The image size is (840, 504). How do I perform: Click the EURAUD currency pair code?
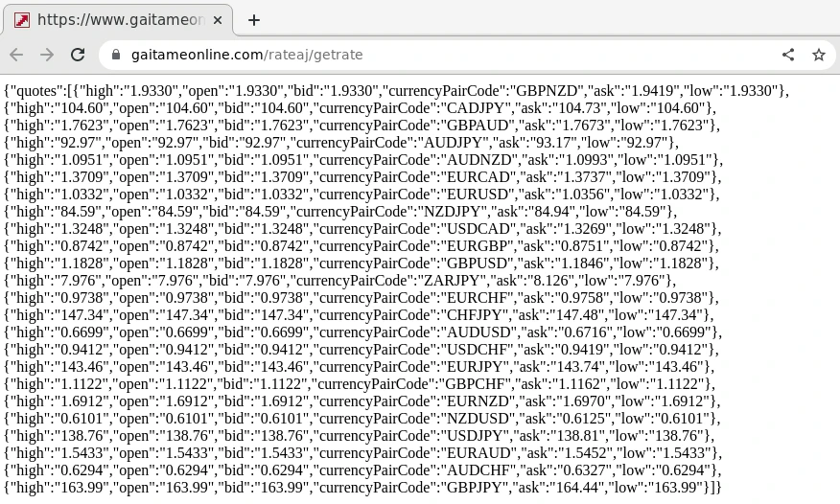tap(478, 453)
